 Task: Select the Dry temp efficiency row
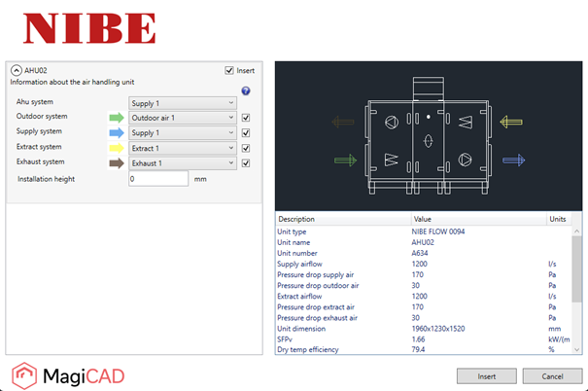(x=424, y=349)
